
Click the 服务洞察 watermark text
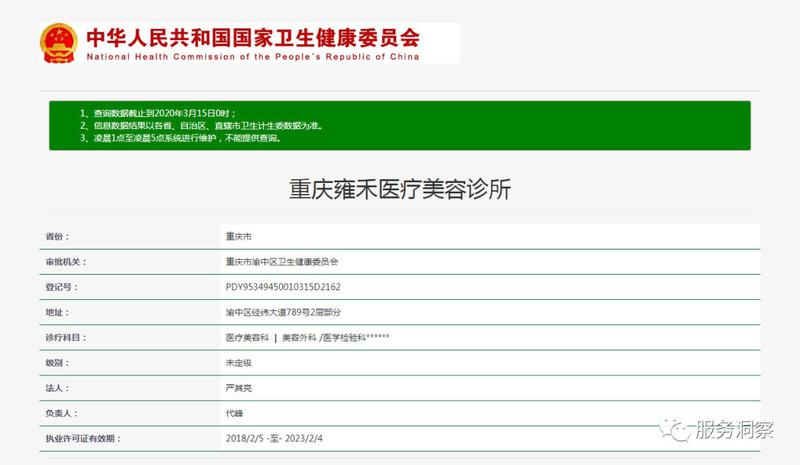[x=734, y=430]
